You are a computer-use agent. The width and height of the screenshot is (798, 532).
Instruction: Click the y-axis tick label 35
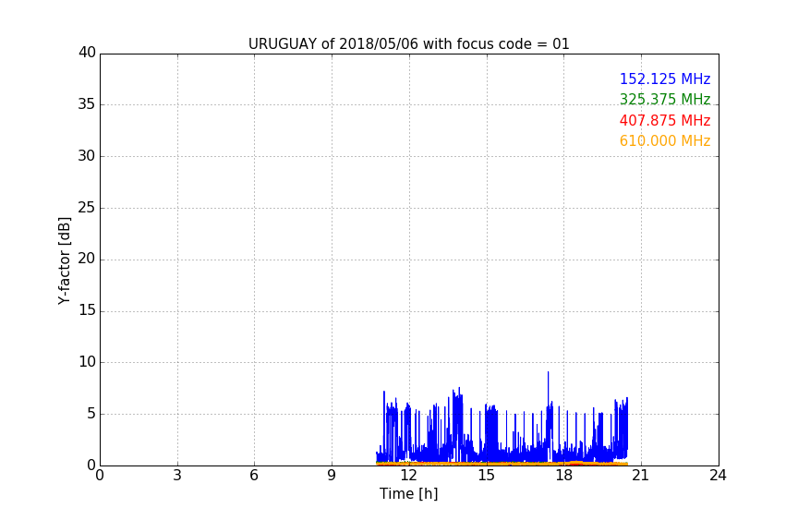coord(87,104)
